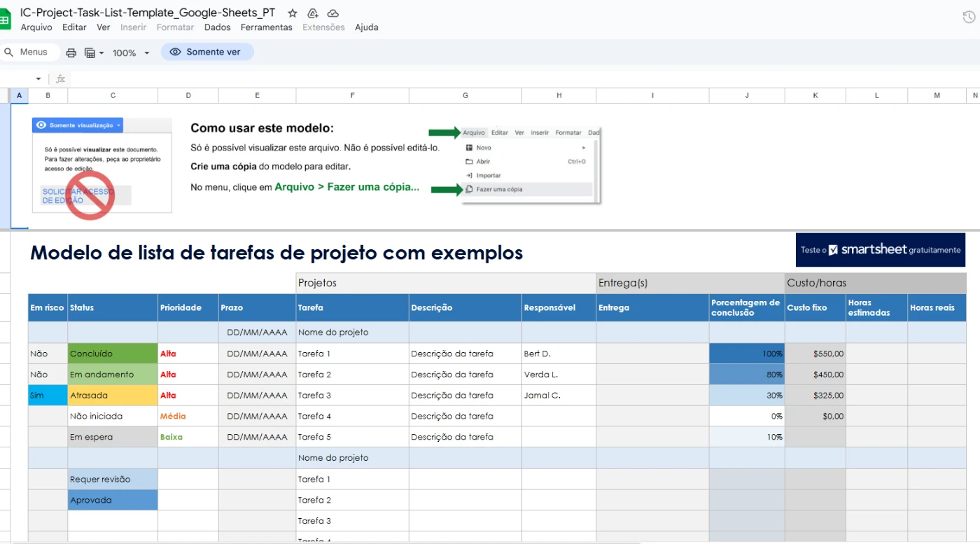Expand the name box dropdown arrow
Image resolution: width=980 pixels, height=544 pixels.
[38, 79]
